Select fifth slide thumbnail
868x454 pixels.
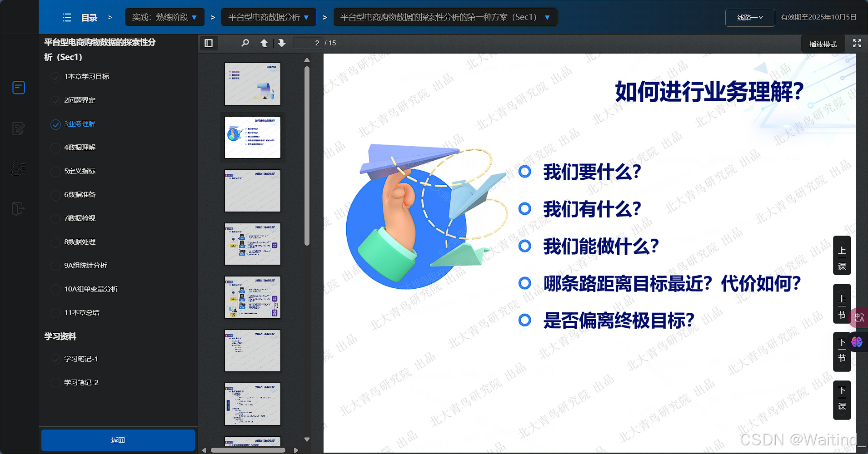(253, 297)
